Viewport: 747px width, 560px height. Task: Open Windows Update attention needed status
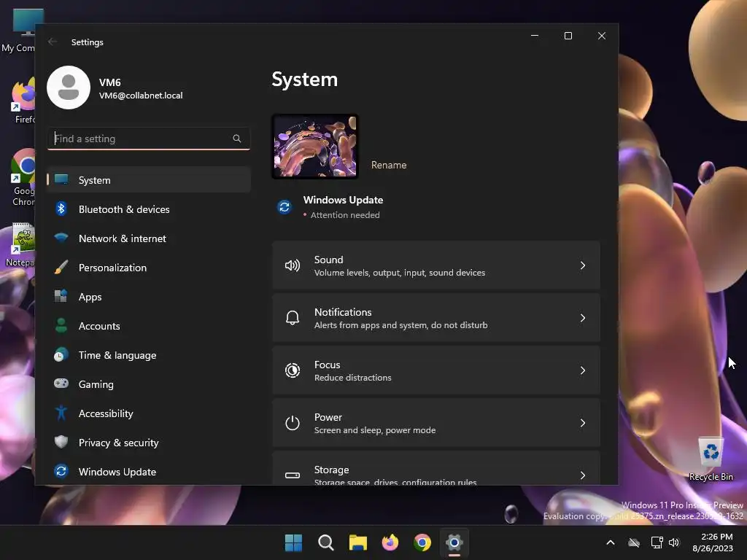(343, 207)
